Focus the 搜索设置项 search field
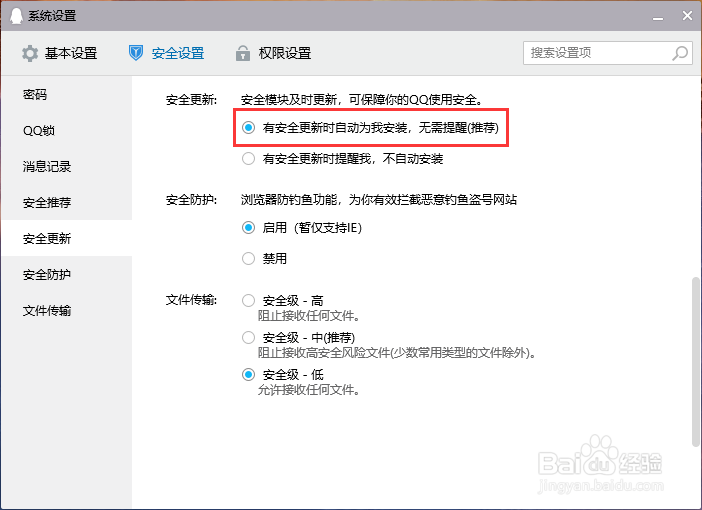 coord(608,53)
